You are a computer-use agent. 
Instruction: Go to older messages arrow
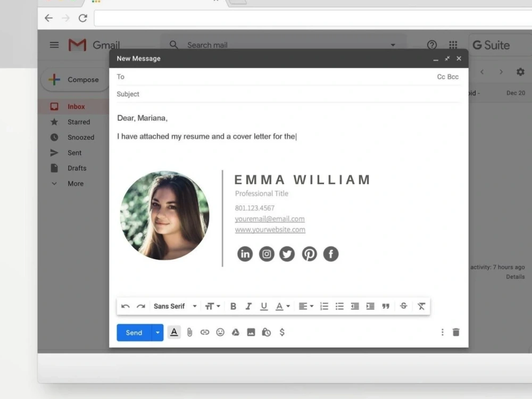pos(501,72)
